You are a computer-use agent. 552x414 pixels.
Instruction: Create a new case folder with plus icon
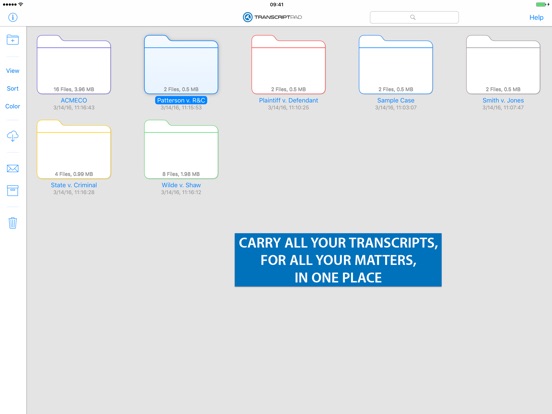click(13, 39)
